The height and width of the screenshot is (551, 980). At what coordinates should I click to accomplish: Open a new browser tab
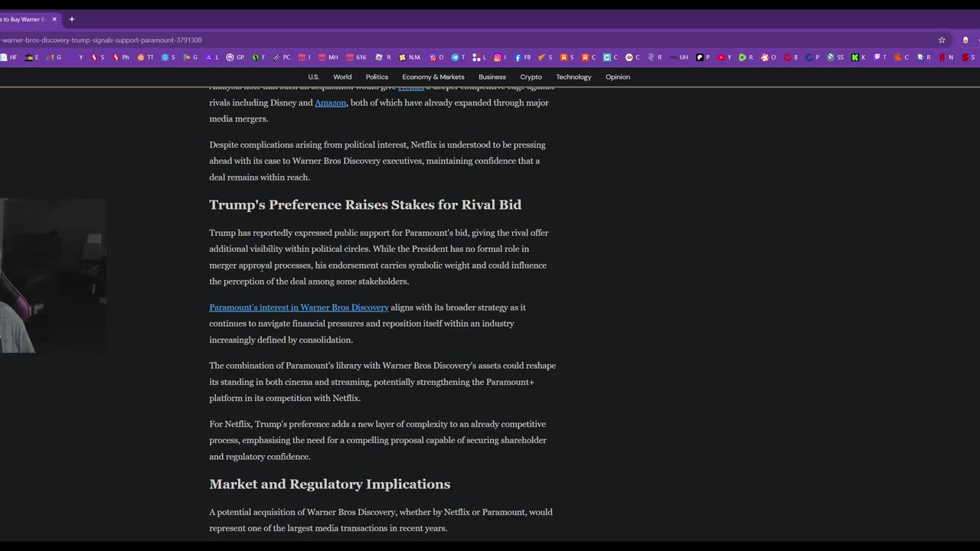[71, 19]
